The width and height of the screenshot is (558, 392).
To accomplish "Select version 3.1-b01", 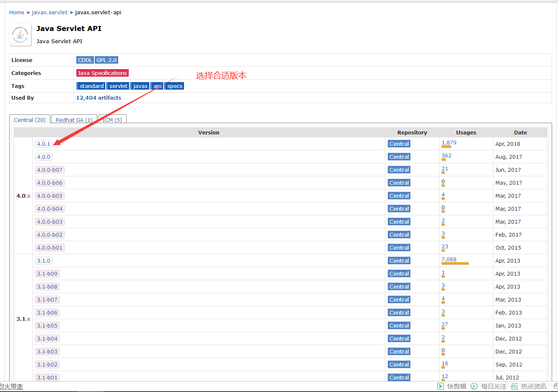I will (47, 377).
